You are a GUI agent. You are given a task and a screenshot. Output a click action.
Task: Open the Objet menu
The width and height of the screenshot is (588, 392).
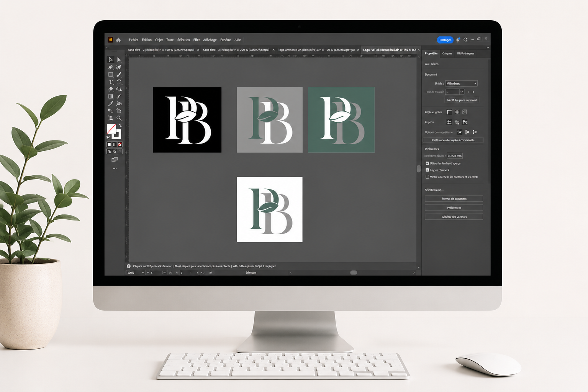point(159,40)
